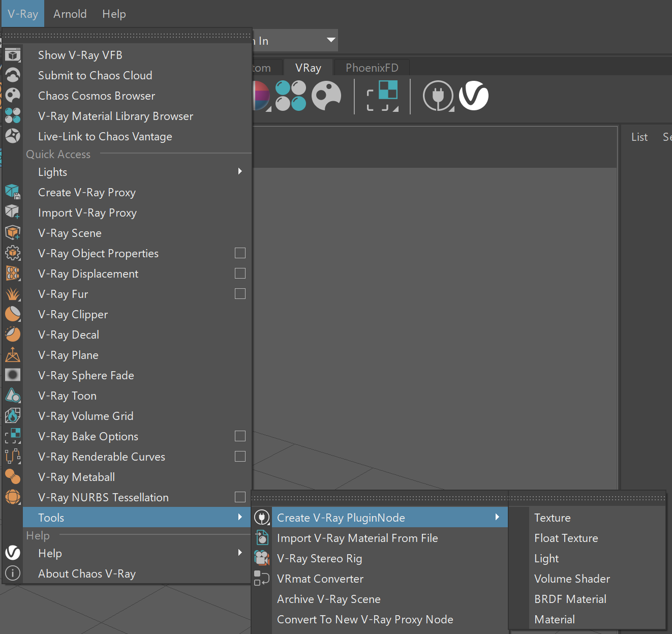Click the V-Ray Fur icon
Viewport: 672px width, 634px height.
13,294
